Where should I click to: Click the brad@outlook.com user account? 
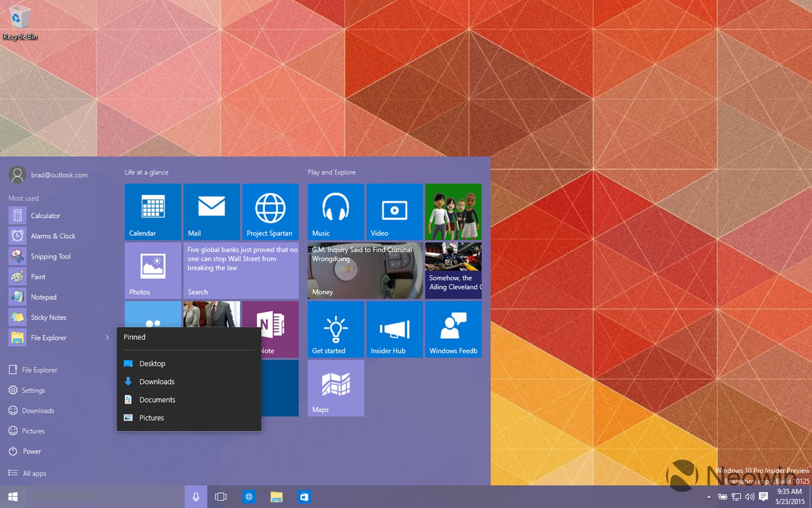click(x=59, y=175)
